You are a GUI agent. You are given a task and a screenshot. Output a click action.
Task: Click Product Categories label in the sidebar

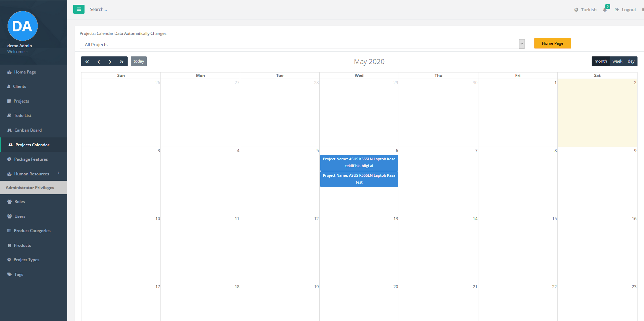tap(32, 231)
